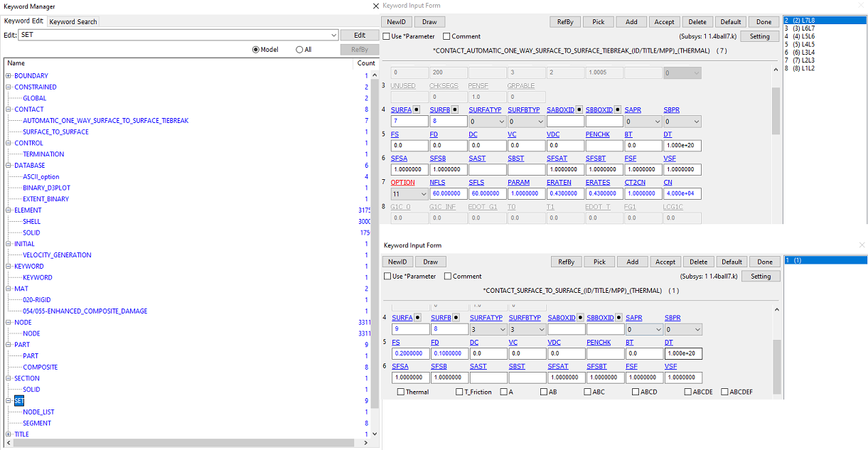Click the NFLS field label link

point(437,183)
